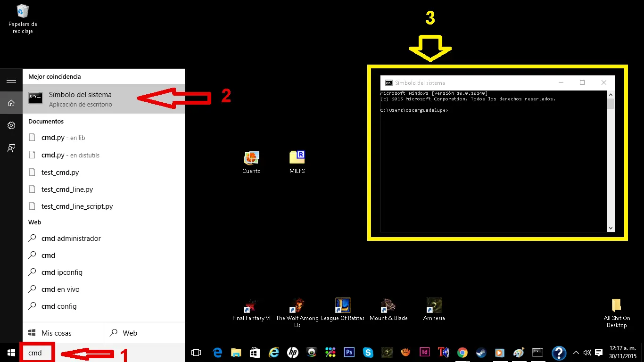Minimize the Símbolo del sistema window
The width and height of the screenshot is (644, 362).
pyautogui.click(x=561, y=82)
